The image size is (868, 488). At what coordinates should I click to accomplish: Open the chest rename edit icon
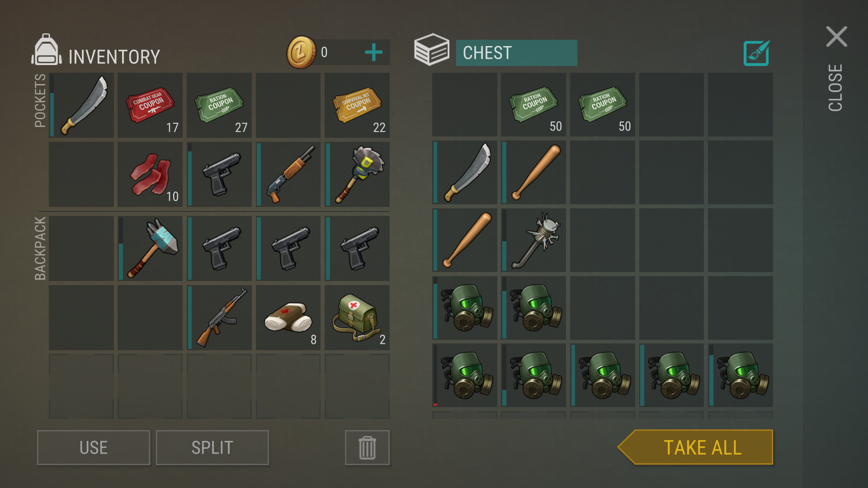click(756, 53)
